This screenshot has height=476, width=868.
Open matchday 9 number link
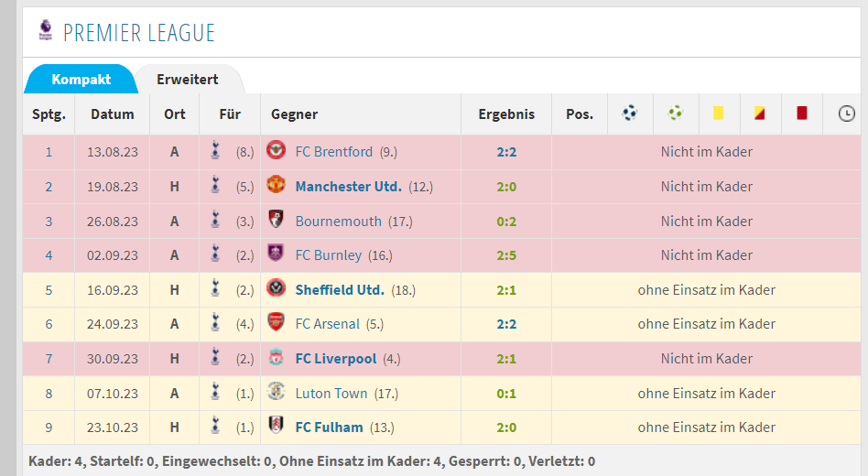49,427
